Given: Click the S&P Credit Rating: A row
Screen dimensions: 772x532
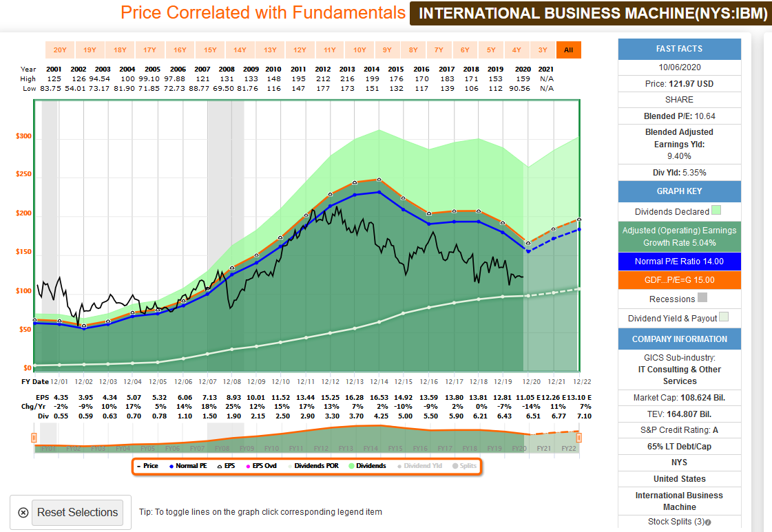Looking at the screenshot, I should click(680, 430).
